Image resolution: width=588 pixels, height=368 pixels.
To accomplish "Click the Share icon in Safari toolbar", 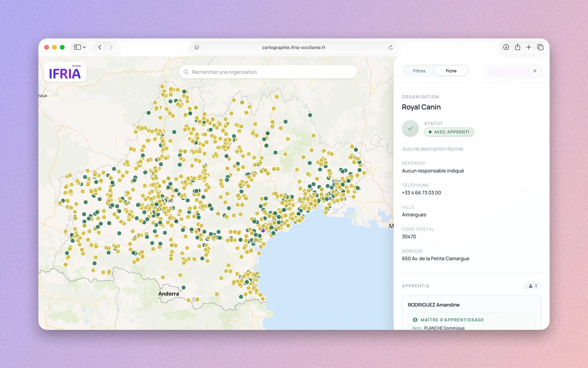I will pos(517,47).
